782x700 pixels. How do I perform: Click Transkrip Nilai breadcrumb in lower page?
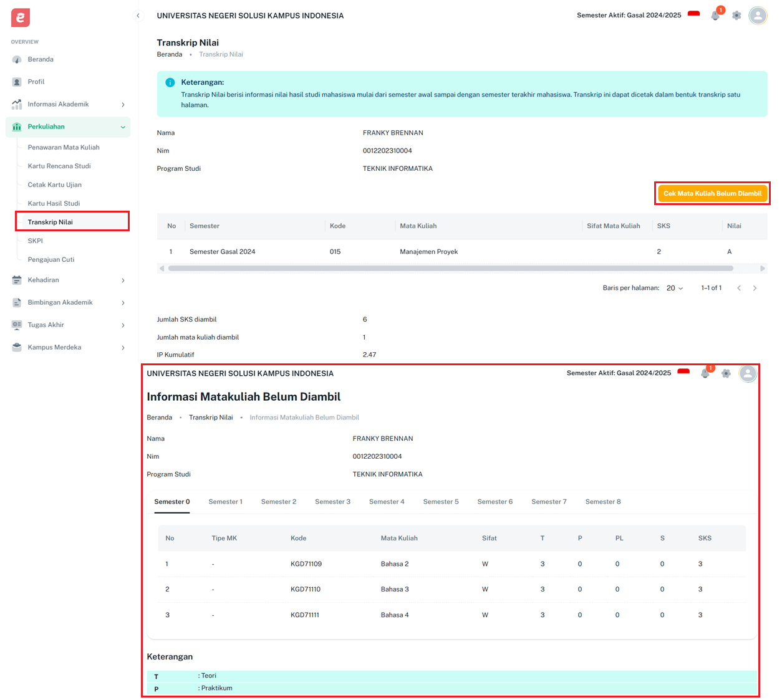click(211, 418)
